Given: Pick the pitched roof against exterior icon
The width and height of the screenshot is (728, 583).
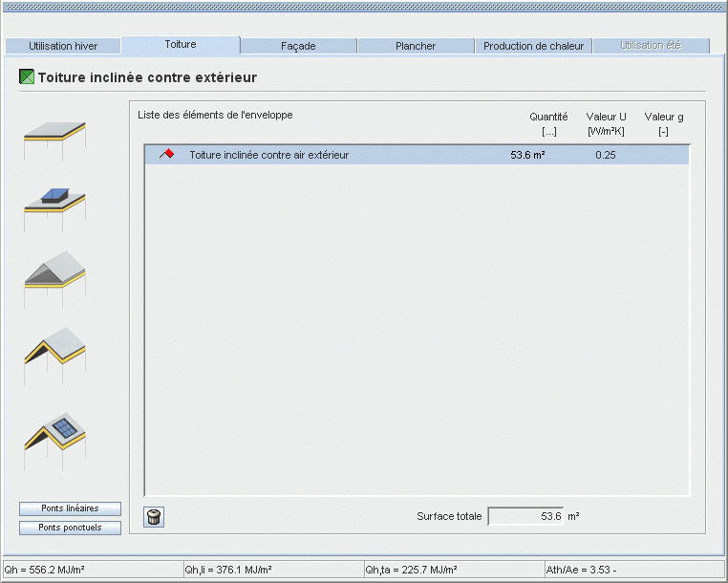Looking at the screenshot, I should coord(54,351).
